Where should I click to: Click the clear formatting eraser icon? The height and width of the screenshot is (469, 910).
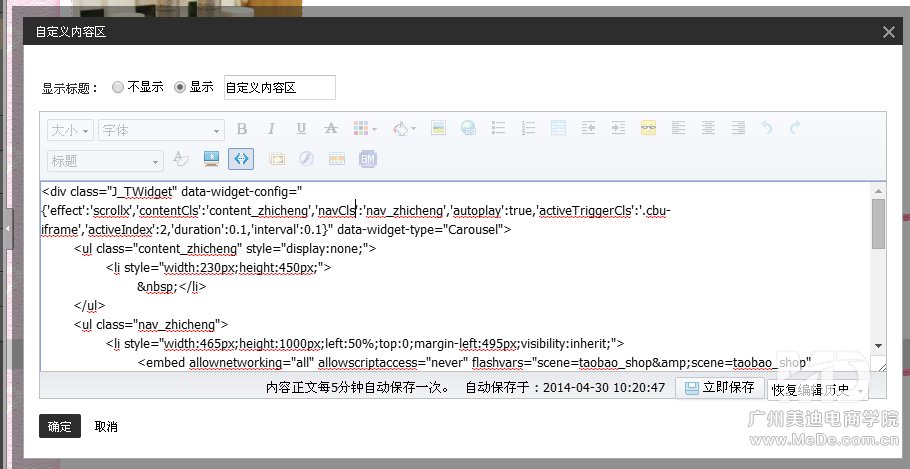[x=181, y=158]
